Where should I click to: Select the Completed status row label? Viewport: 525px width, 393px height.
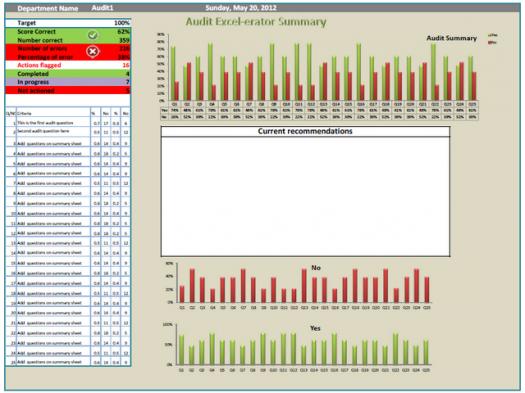click(x=33, y=74)
